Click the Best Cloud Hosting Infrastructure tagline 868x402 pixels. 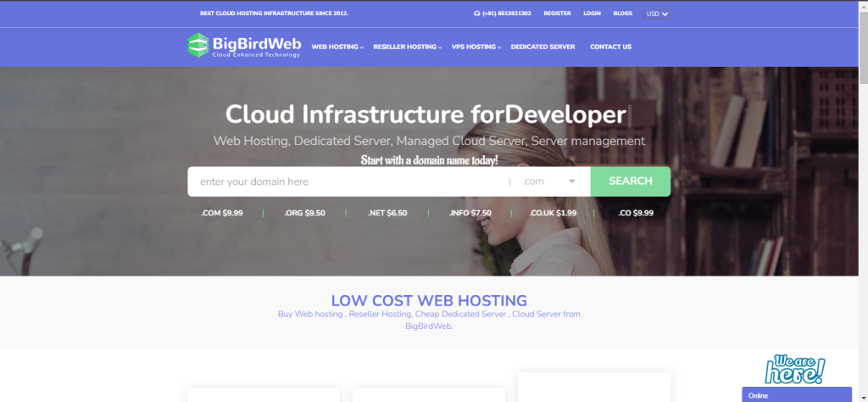tap(274, 14)
